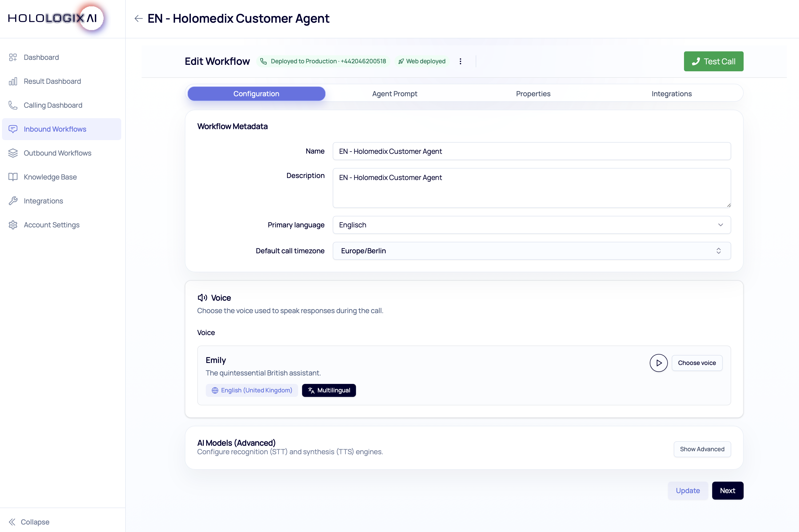
Task: Click the "Workflow Metadata" heading
Action: [232, 127]
